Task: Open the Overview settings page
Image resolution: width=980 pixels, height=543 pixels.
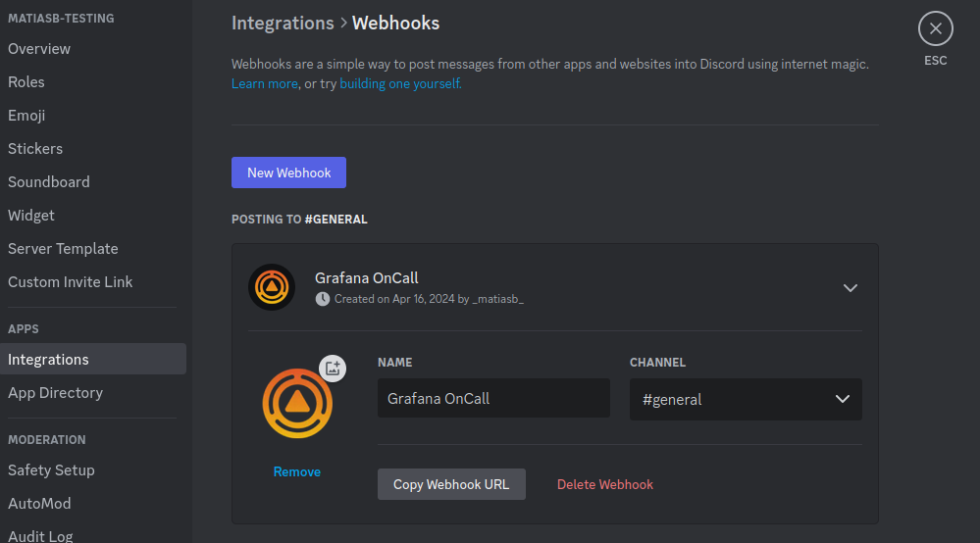Action: [x=39, y=49]
